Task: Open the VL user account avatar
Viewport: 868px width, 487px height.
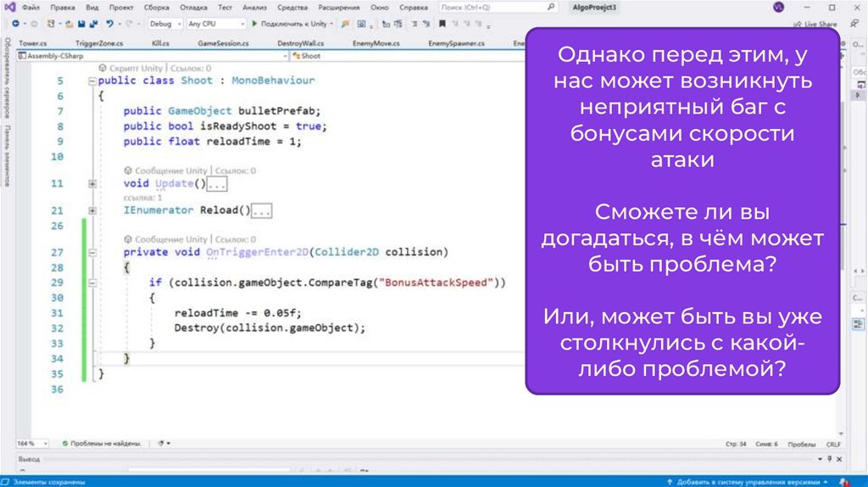Action: tap(779, 7)
